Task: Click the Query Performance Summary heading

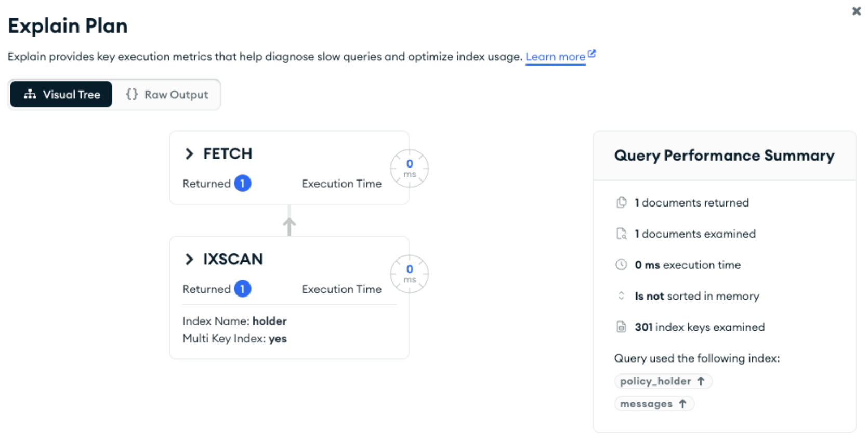Action: (x=724, y=156)
